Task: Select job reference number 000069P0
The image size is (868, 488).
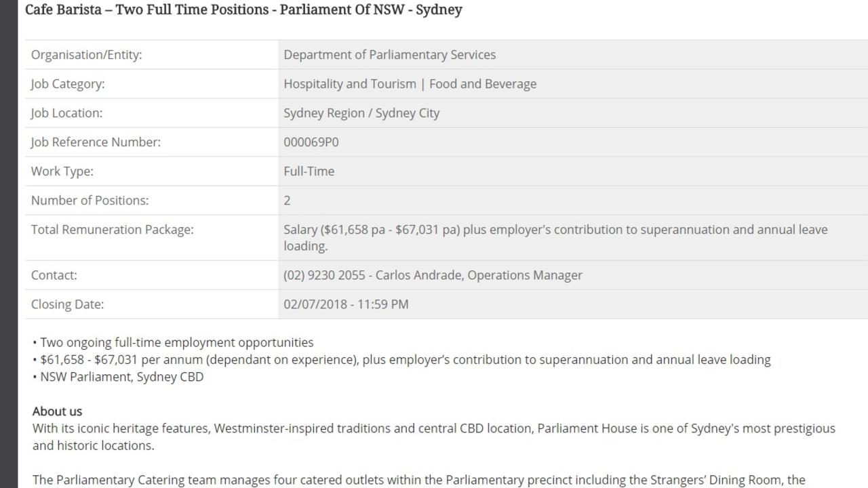Action: coord(311,142)
